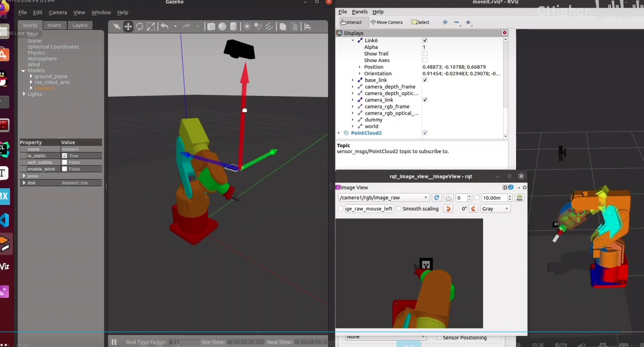Viewport: 644px width, 347px height.
Task: Add a point light via sun icon
Action: click(x=247, y=26)
